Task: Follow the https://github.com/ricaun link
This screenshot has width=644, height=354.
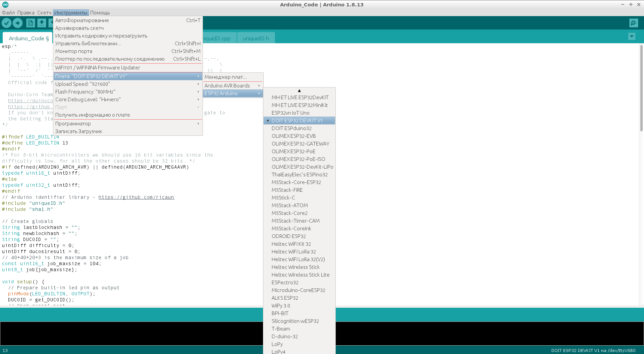Action: coord(136,197)
